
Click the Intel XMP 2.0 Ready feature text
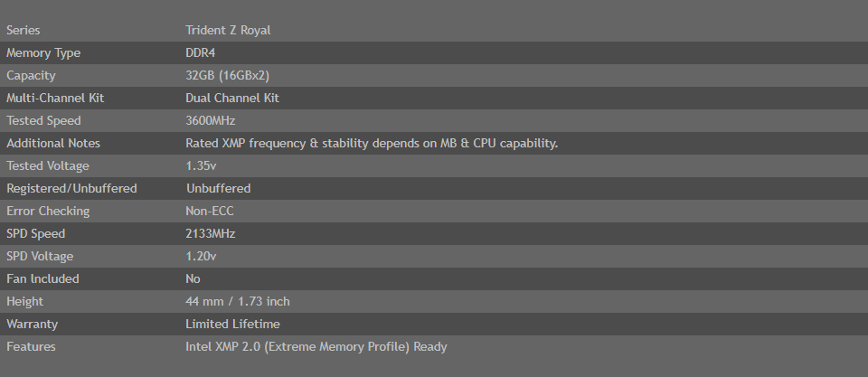click(x=316, y=347)
